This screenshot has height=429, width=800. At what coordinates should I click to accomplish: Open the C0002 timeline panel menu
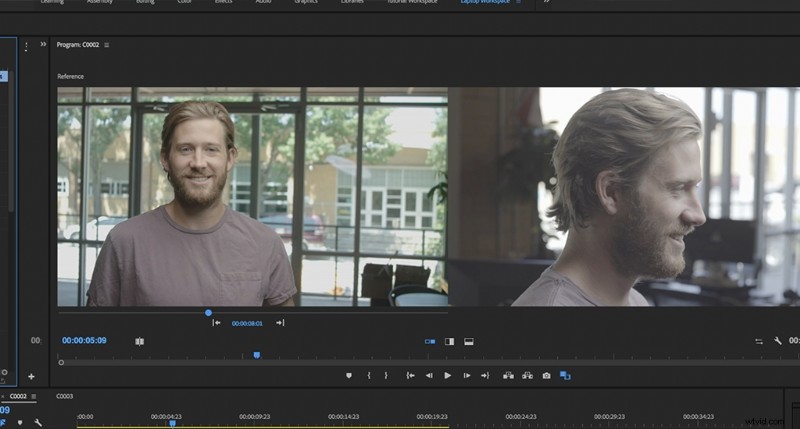[34, 396]
